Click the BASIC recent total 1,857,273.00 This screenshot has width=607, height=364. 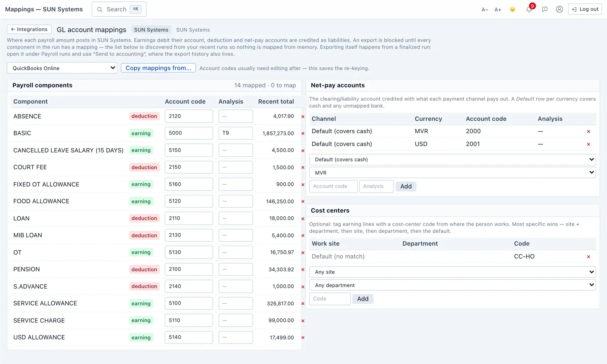pos(278,134)
